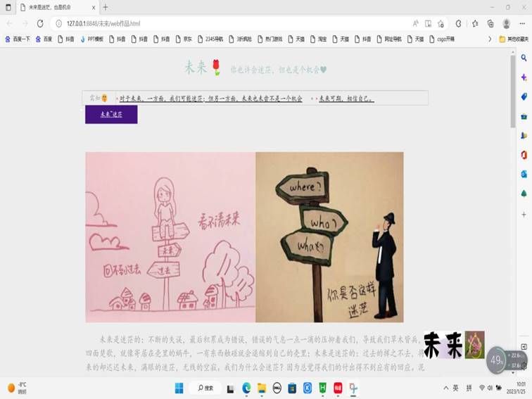Add a sidebar app with plus icon

(524, 214)
